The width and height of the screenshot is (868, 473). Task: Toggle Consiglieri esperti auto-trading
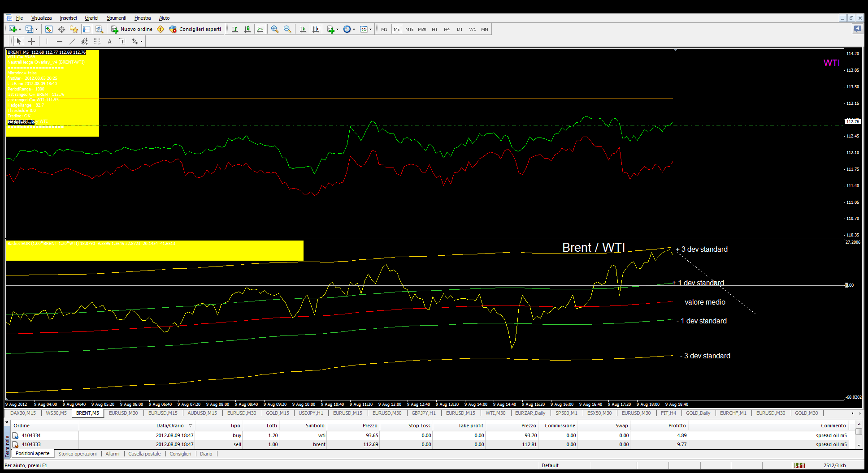click(195, 29)
